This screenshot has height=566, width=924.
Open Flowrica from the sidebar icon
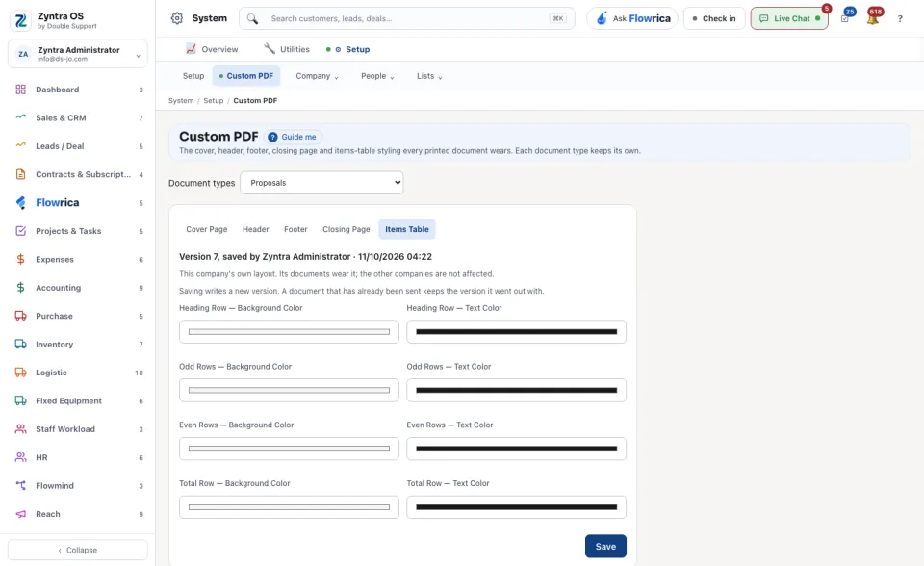[20, 203]
